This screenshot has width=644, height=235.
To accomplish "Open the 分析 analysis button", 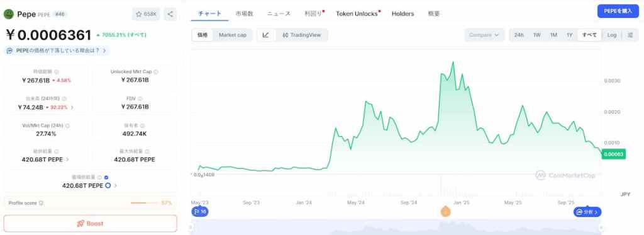I will pyautogui.click(x=587, y=212).
